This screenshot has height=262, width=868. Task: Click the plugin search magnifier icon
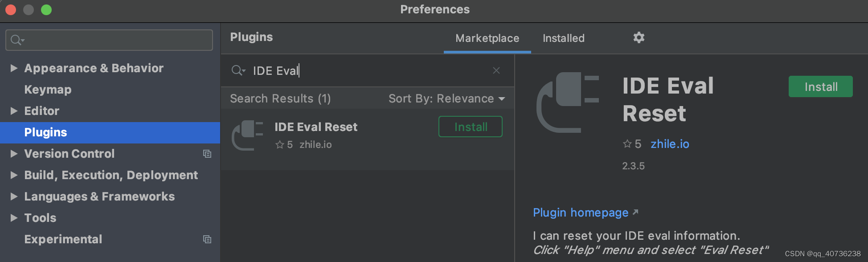(x=238, y=70)
